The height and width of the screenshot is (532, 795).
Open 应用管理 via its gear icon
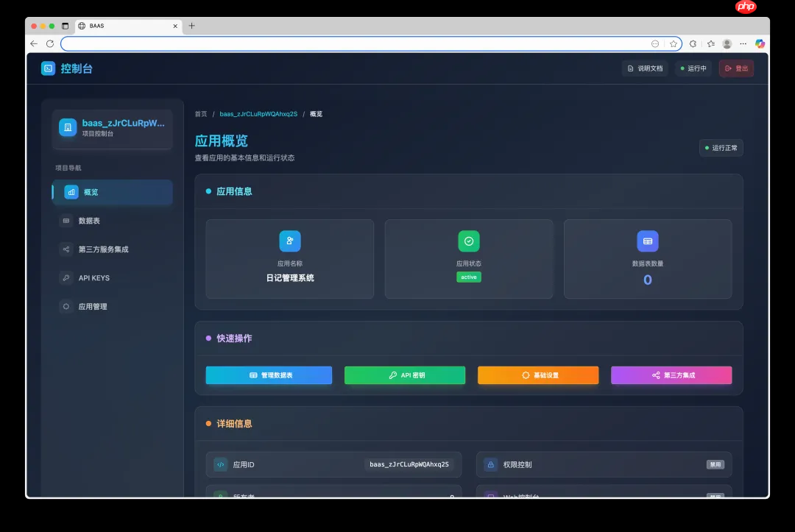[65, 307]
